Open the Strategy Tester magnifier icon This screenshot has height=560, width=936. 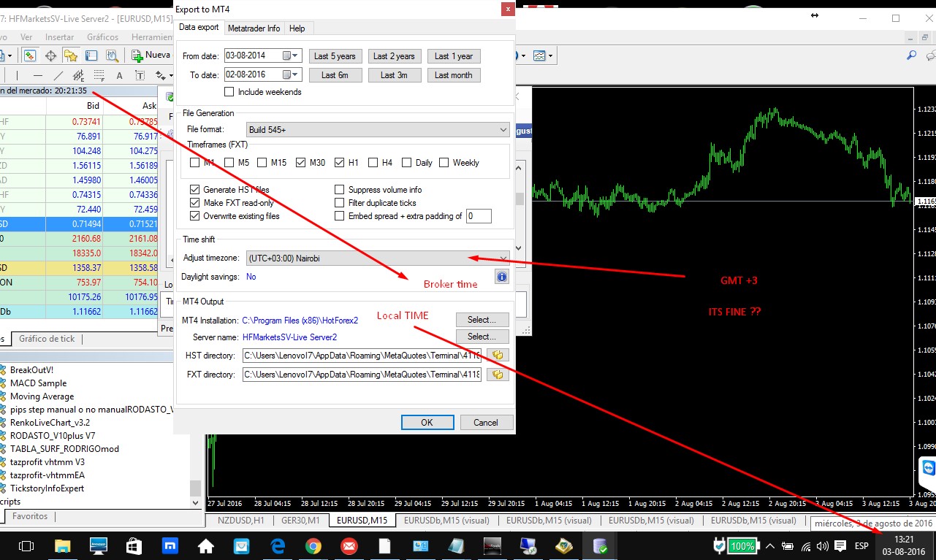[112, 55]
